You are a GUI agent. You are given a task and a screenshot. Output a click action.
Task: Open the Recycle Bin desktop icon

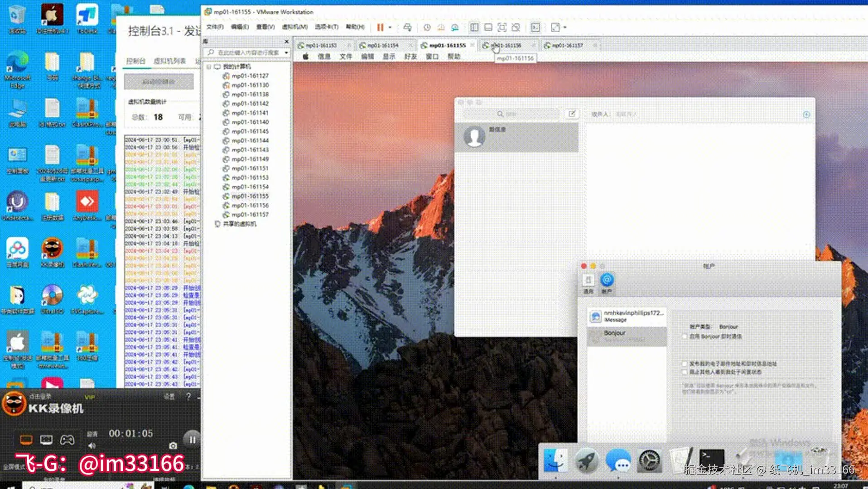pos(17,19)
